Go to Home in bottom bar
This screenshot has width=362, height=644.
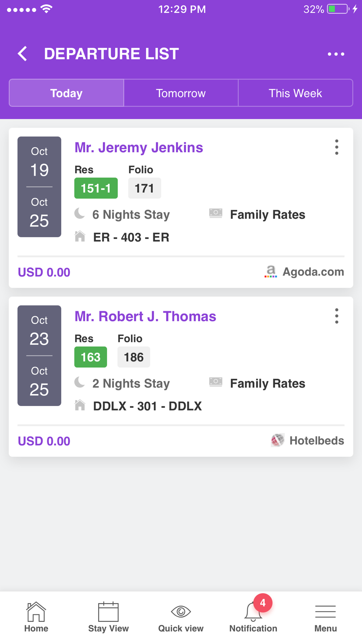(x=36, y=616)
